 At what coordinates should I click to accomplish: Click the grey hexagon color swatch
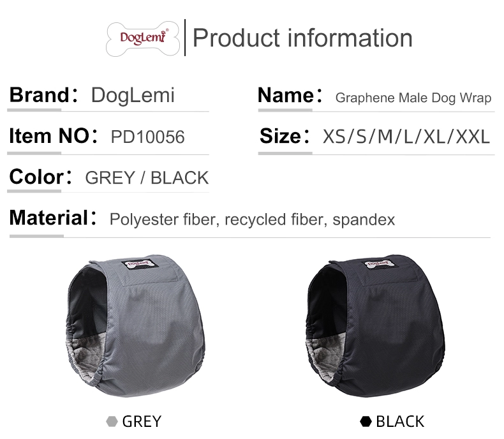click(112, 421)
